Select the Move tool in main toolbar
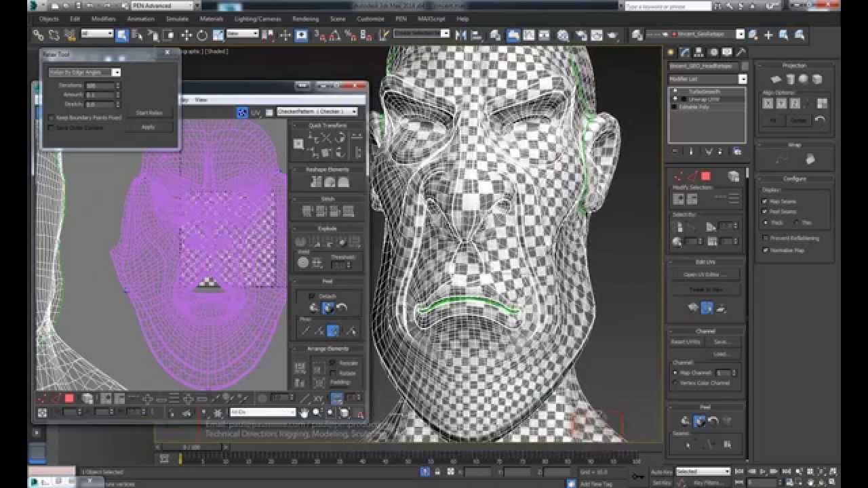The width and height of the screenshot is (868, 488). [185, 35]
